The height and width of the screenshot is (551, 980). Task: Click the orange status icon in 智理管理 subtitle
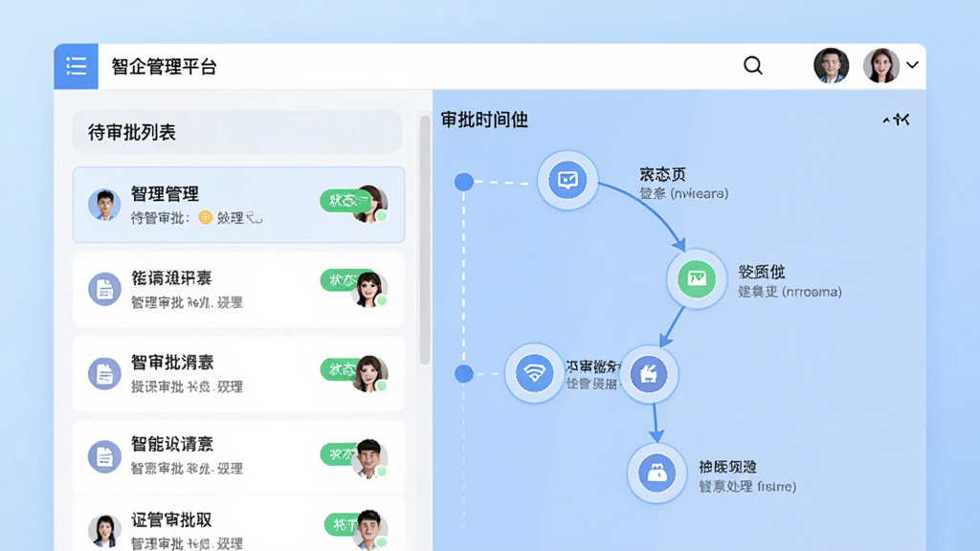pos(205,217)
